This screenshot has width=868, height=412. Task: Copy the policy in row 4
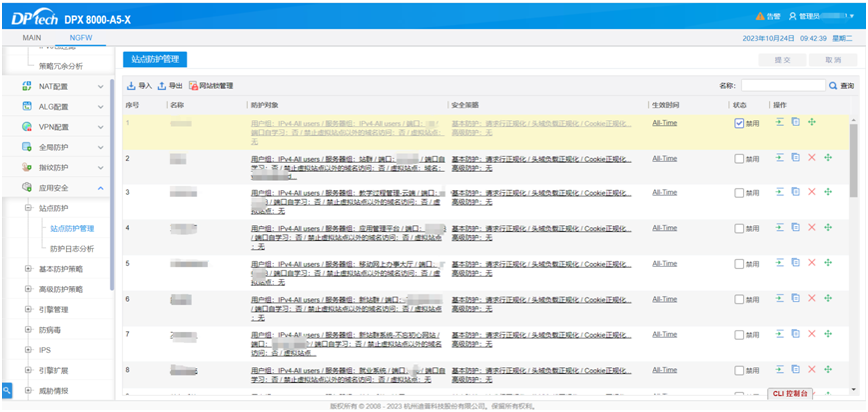click(x=795, y=227)
